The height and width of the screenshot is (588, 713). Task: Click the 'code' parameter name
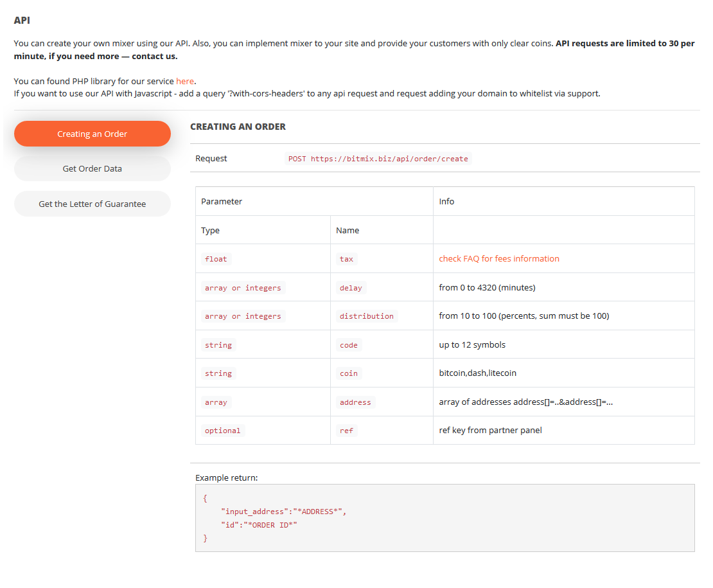[x=348, y=345]
